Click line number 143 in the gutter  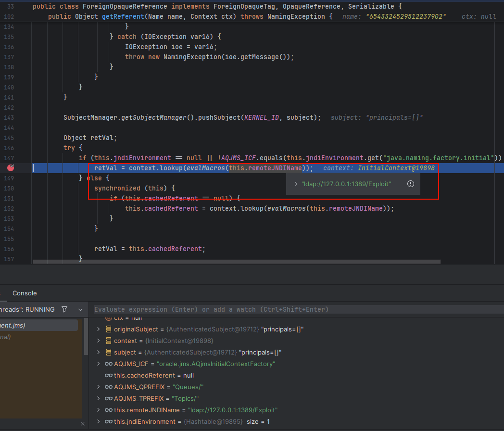coord(9,118)
